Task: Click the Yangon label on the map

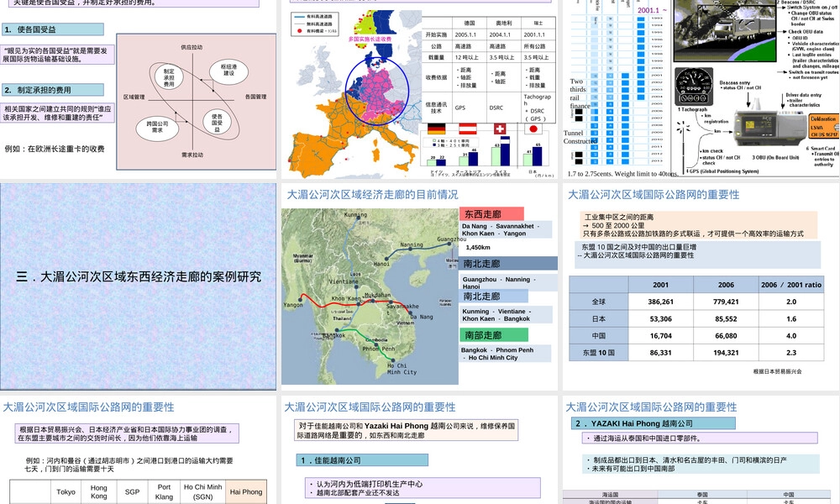Action: coord(293,305)
